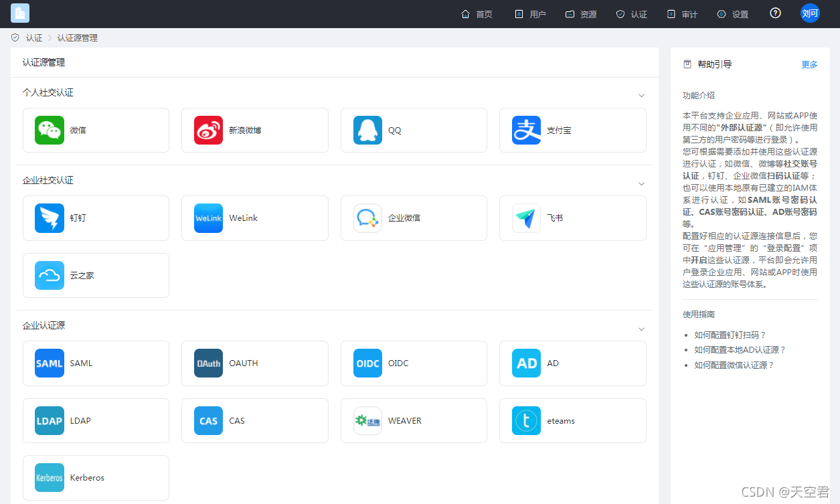This screenshot has width=840, height=504.
Task: Click the 企业社交认证 section title
Action: coord(48,181)
